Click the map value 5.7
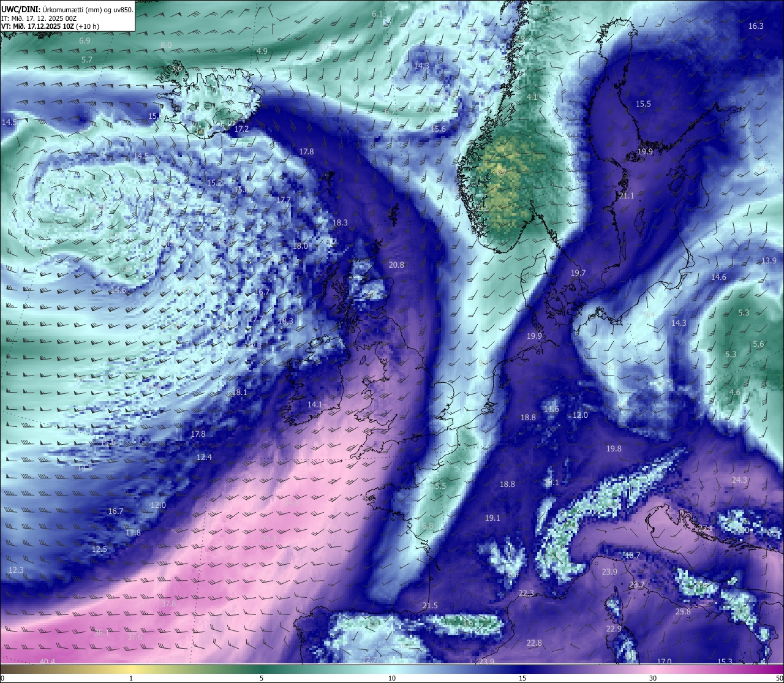Image resolution: width=784 pixels, height=683 pixels. 87,60
